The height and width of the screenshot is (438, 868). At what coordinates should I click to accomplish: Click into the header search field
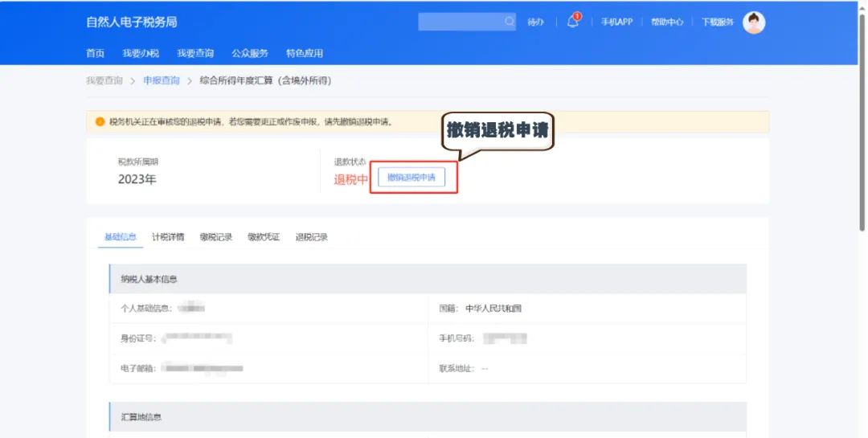pos(461,23)
